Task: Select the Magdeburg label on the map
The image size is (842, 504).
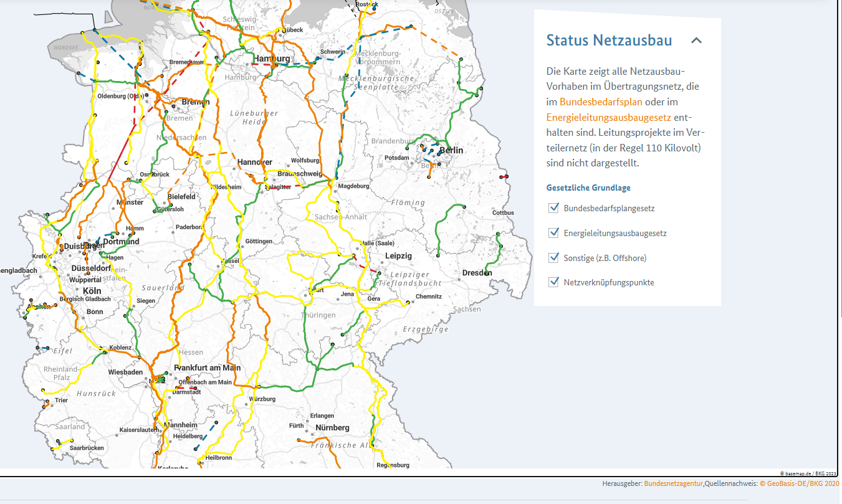Action: point(353,186)
